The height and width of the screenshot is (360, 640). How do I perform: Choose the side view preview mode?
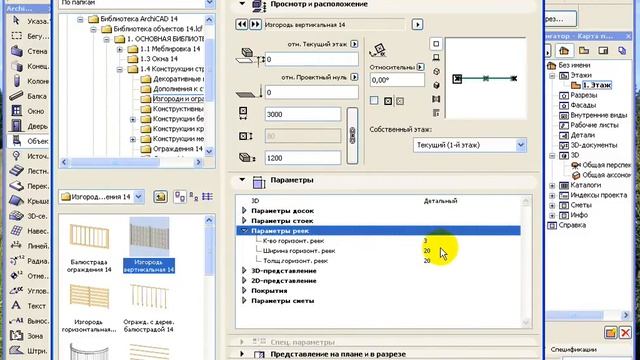coord(436,58)
